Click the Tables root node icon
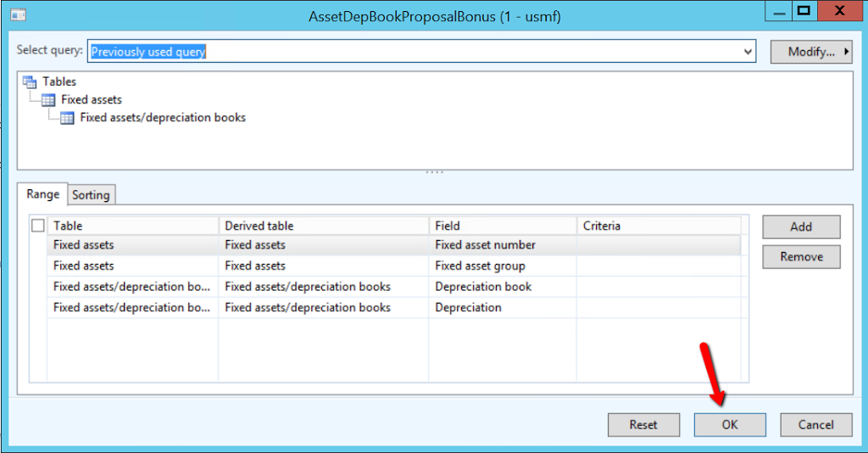Screen dimensions: 868x453 (x=30, y=82)
